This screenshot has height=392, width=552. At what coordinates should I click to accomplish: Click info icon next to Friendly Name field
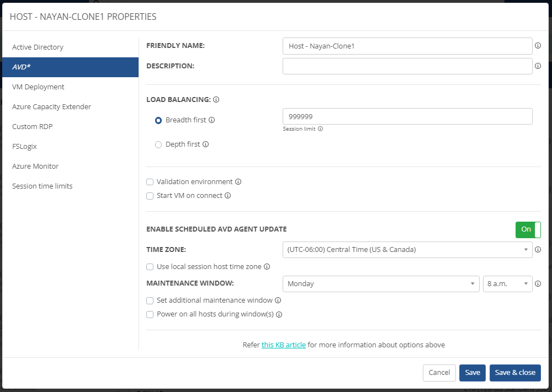(x=538, y=46)
